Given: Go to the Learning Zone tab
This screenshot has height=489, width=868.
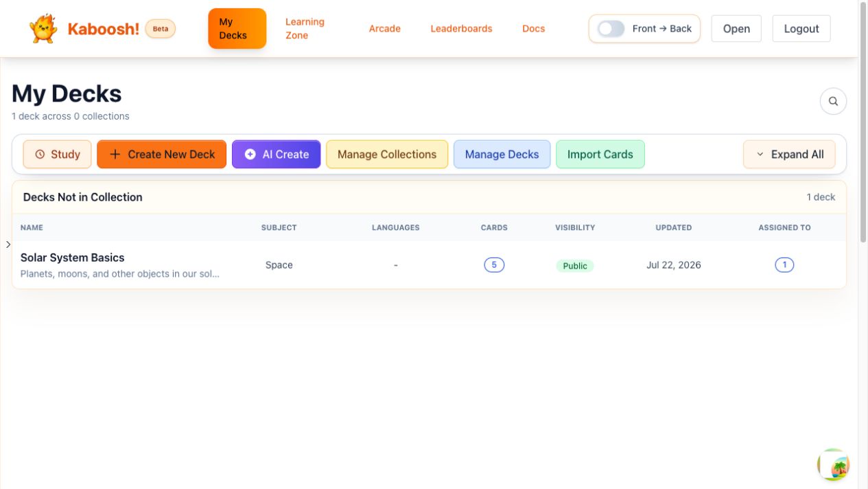Looking at the screenshot, I should pos(305,29).
